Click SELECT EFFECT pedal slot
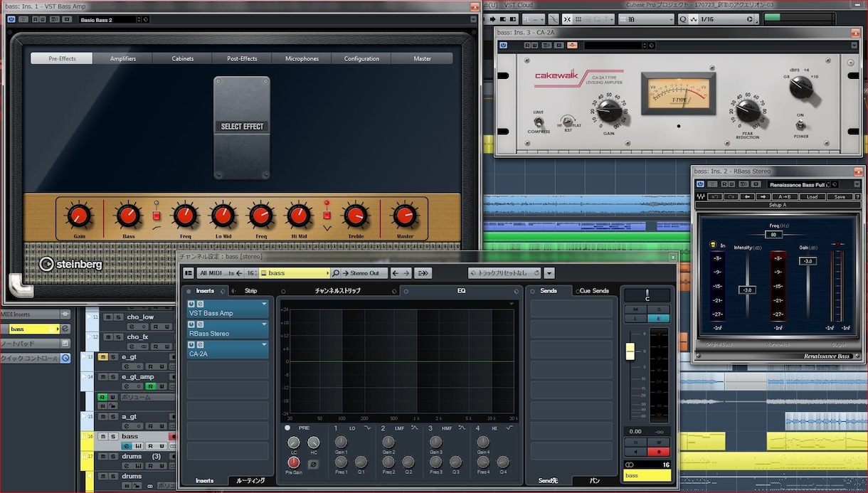This screenshot has height=493, width=868. [242, 128]
